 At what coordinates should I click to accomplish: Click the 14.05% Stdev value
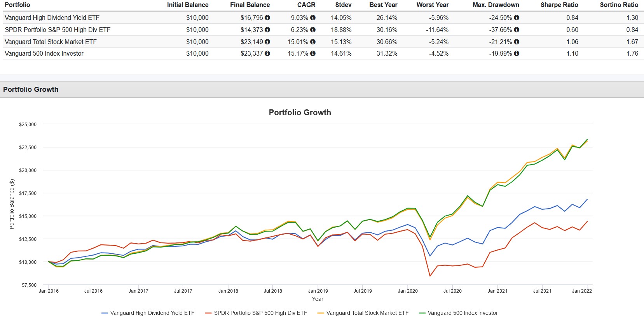point(341,18)
